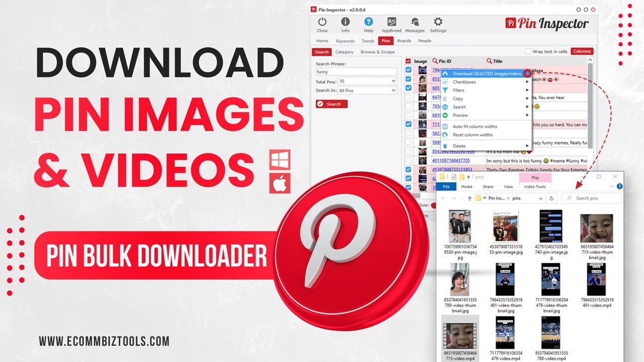Screen dimensions: 644x362
Task: Open the Settings gear icon
Action: 438,22
